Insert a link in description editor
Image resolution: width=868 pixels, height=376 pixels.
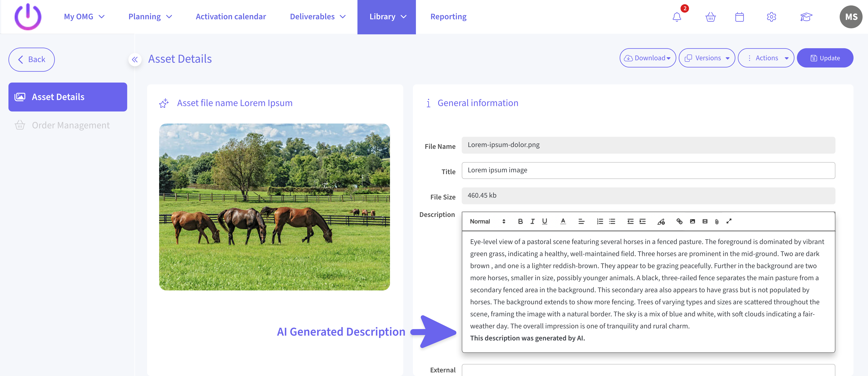(x=679, y=221)
